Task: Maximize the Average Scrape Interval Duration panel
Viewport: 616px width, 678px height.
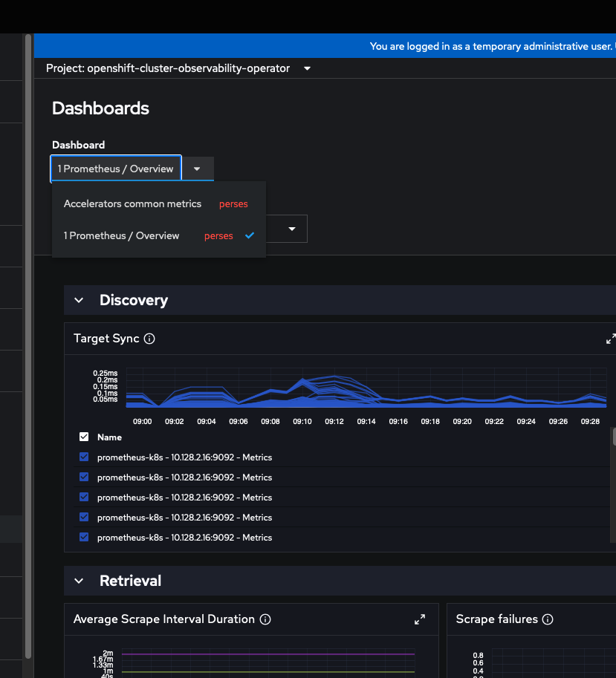Action: pos(420,619)
